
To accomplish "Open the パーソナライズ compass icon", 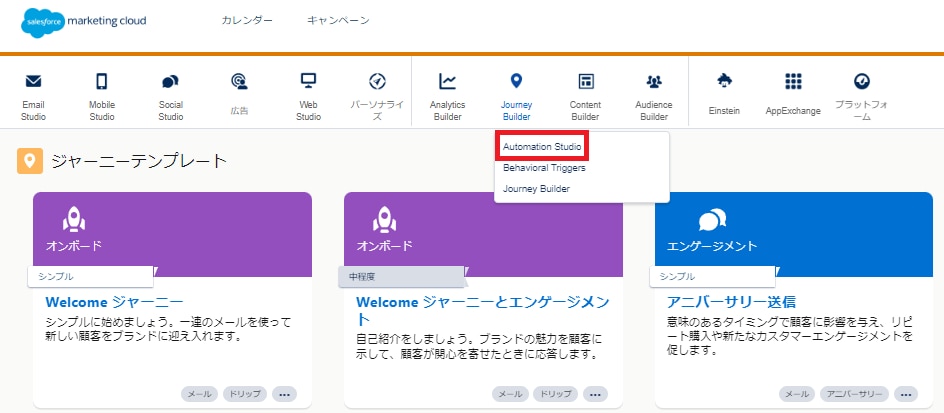I will pos(377,81).
